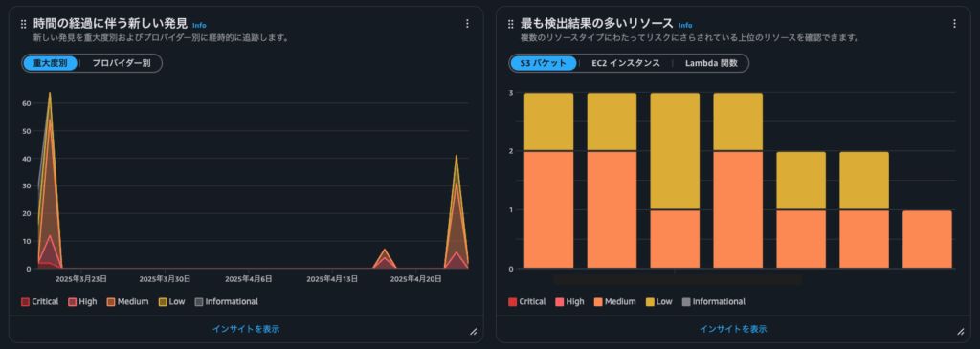Viewport: 980px width, 349px height.
Task: Click インサイトを表示 in right widget
Action: [x=733, y=328]
